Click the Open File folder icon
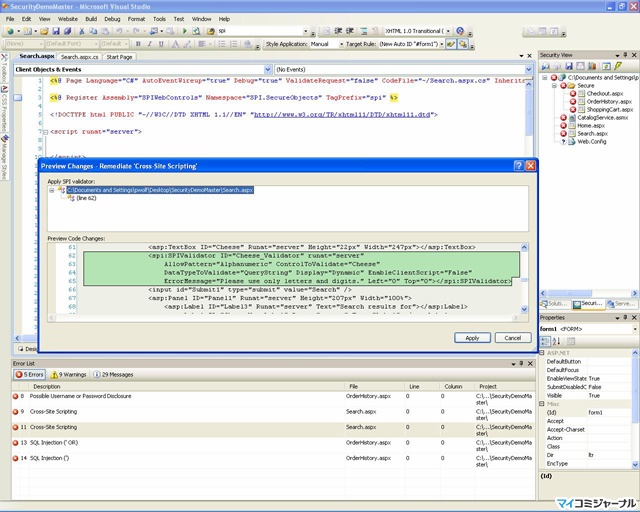The width and height of the screenshot is (640, 512). [44, 31]
